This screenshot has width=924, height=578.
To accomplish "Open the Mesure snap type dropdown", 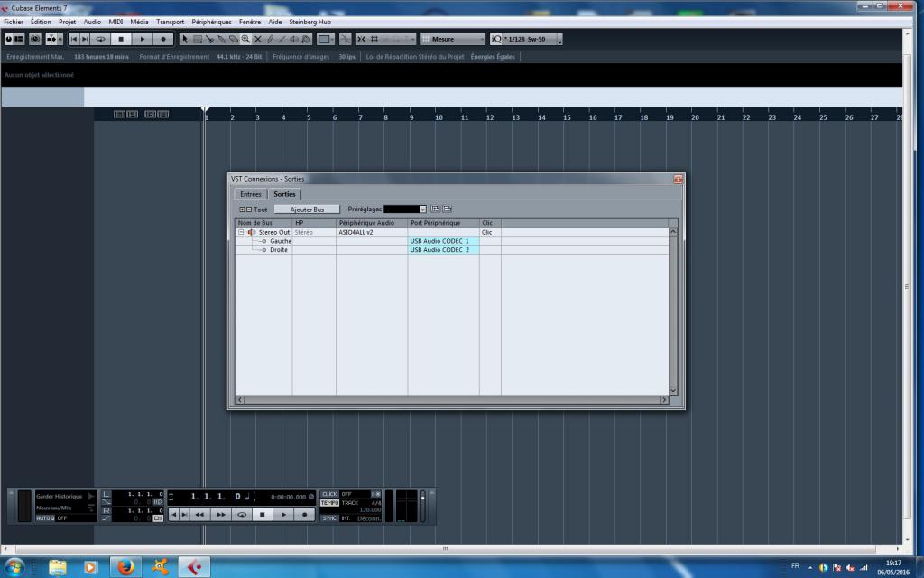I will coord(453,39).
